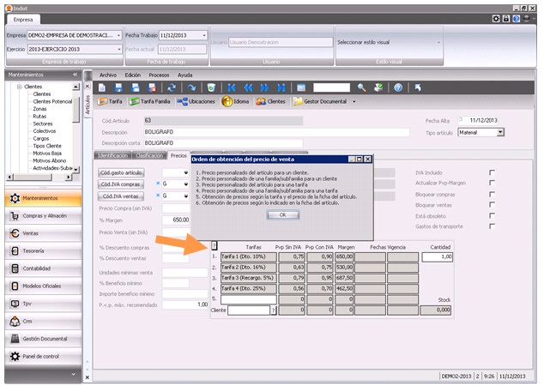This screenshot has width=544, height=392.
Task: Click the binoculars search icon
Action: [x=362, y=87]
